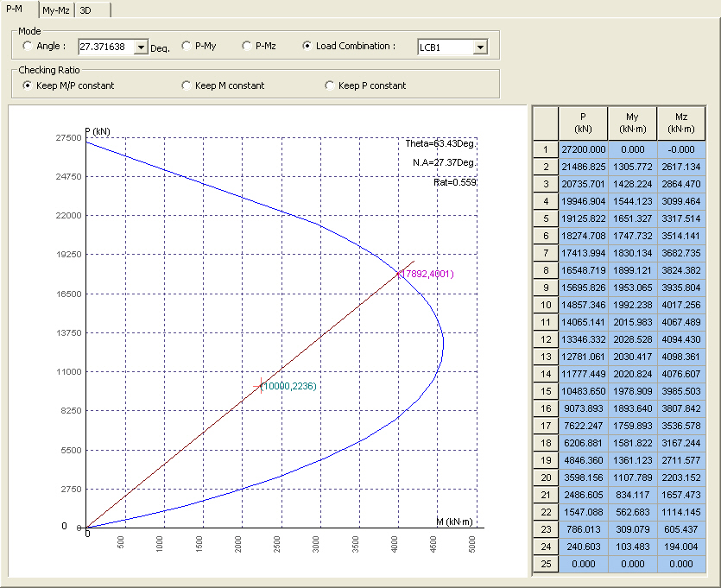Click the My (kN·m) column header
721x588 pixels.
[x=632, y=123]
